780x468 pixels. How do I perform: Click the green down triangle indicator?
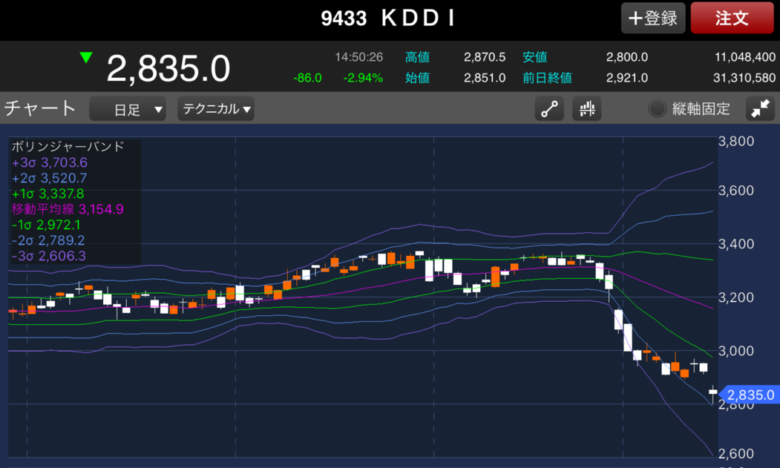(x=86, y=58)
